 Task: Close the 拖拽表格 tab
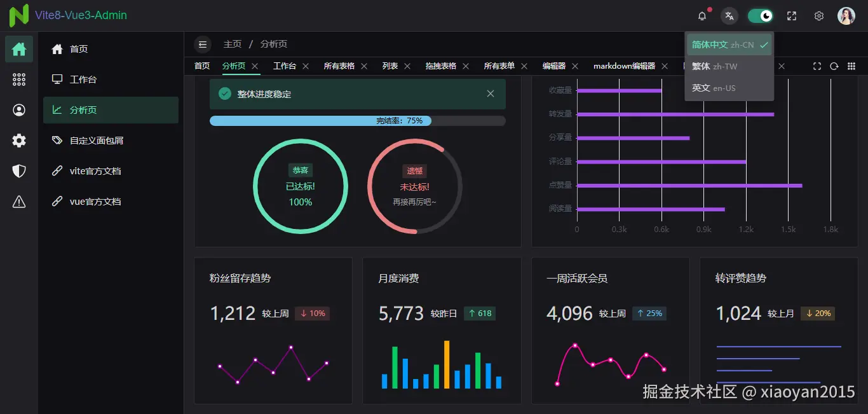[x=466, y=66]
